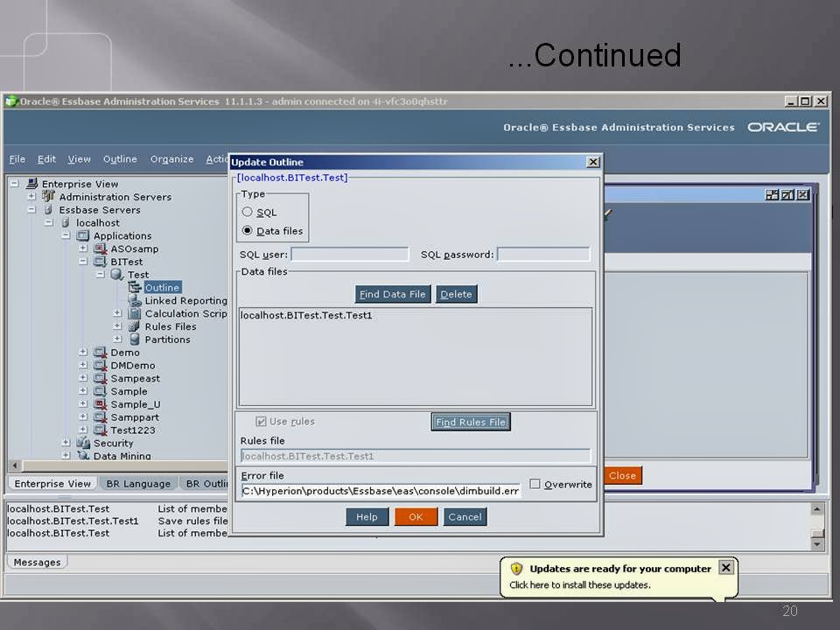Expand the Demo application node
The image size is (840, 630).
click(x=83, y=352)
